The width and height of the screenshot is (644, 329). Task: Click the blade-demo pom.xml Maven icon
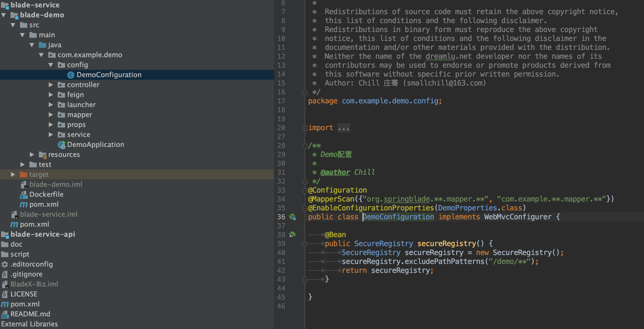pyautogui.click(x=24, y=204)
